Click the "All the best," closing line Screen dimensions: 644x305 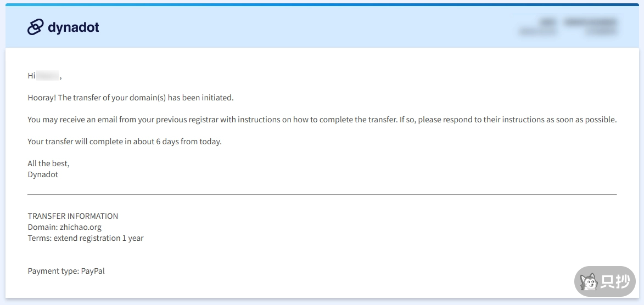(48, 163)
